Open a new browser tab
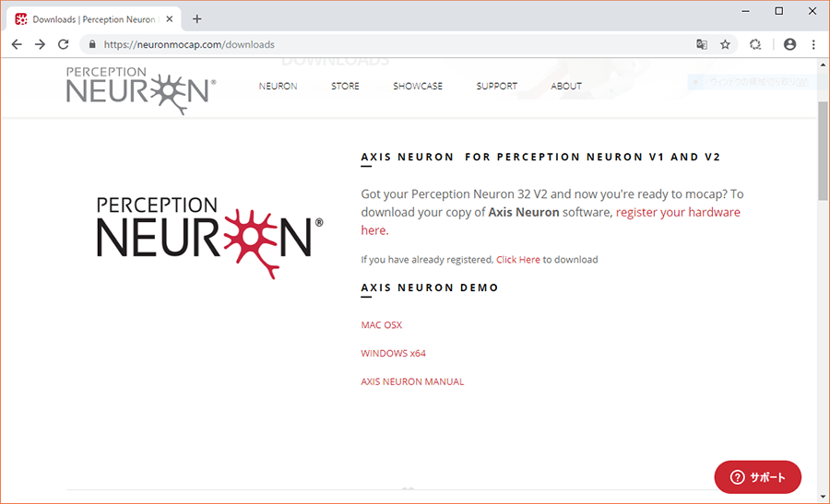The image size is (830, 504). pyautogui.click(x=197, y=19)
